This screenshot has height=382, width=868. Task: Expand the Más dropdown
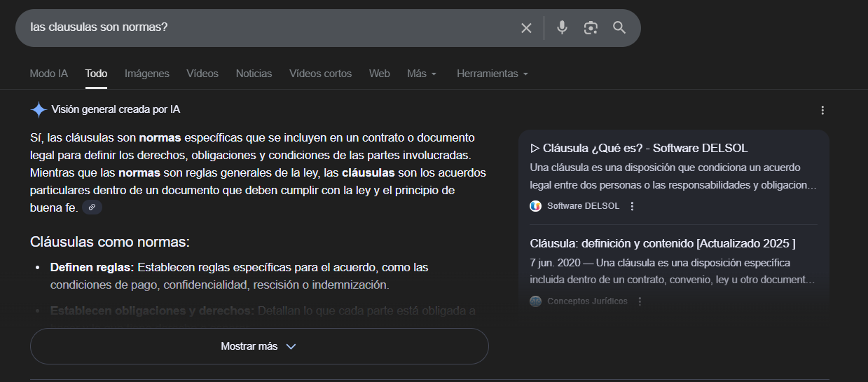pyautogui.click(x=422, y=74)
